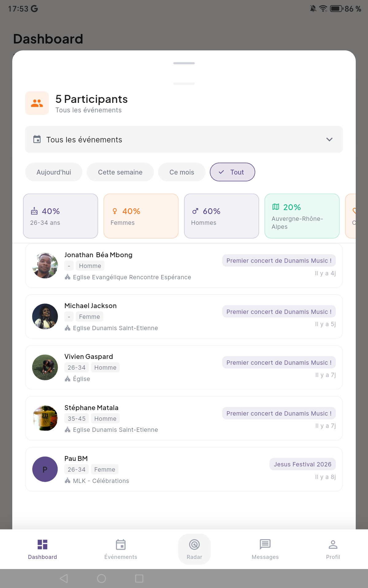
Task: Open the 40% Femmes statistic card
Action: click(141, 216)
